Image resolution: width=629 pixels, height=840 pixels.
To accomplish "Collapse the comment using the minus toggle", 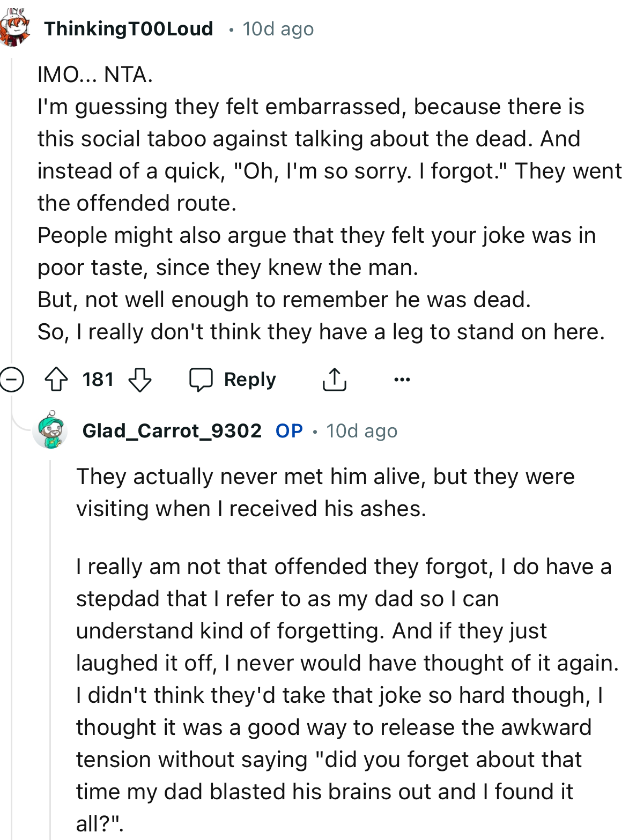I will tap(11, 379).
